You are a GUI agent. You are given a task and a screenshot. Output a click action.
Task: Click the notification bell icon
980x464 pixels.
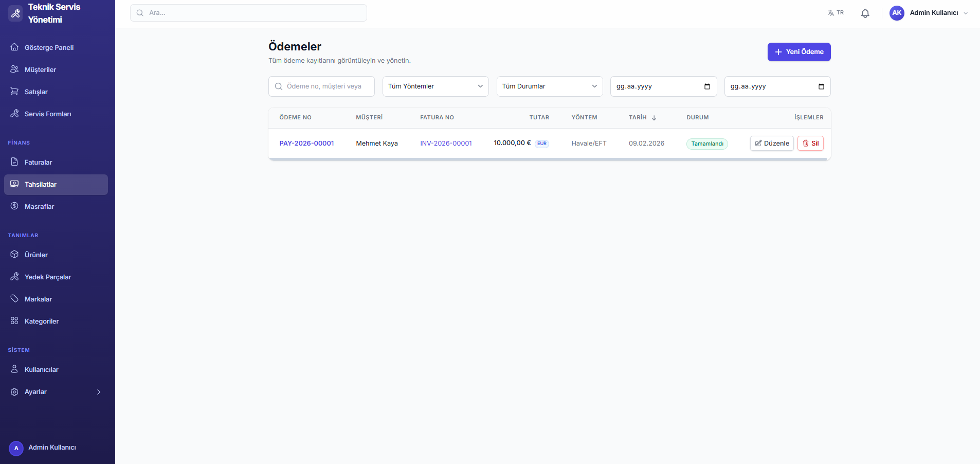[x=865, y=13]
